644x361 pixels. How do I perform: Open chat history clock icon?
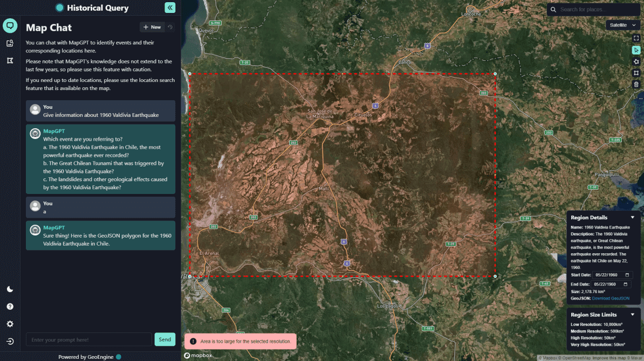(170, 27)
